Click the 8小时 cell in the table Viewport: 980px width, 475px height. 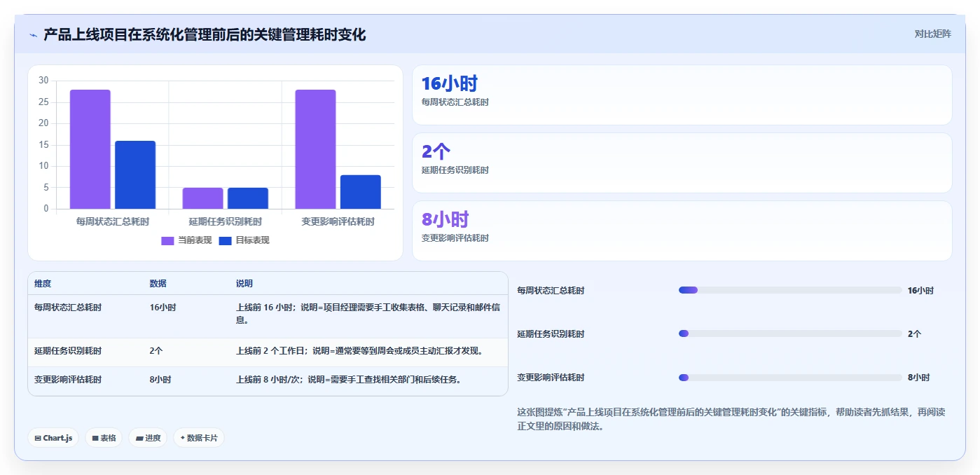tap(160, 380)
